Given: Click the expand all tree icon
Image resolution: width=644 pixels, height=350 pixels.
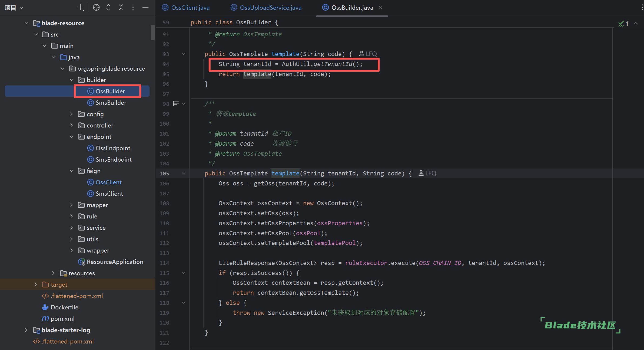Looking at the screenshot, I should [108, 8].
